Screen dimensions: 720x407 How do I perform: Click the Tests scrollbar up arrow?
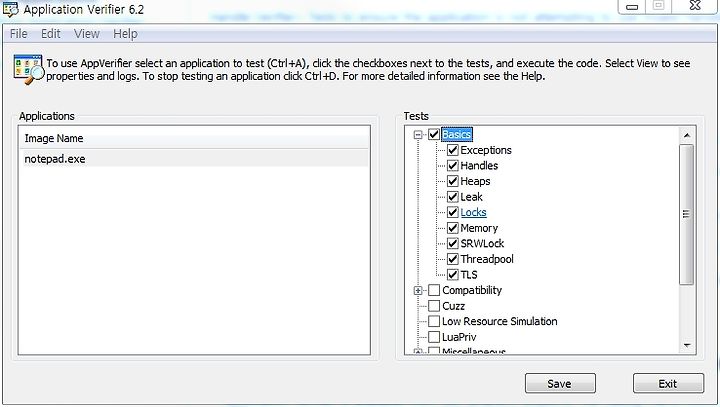pyautogui.click(x=687, y=136)
